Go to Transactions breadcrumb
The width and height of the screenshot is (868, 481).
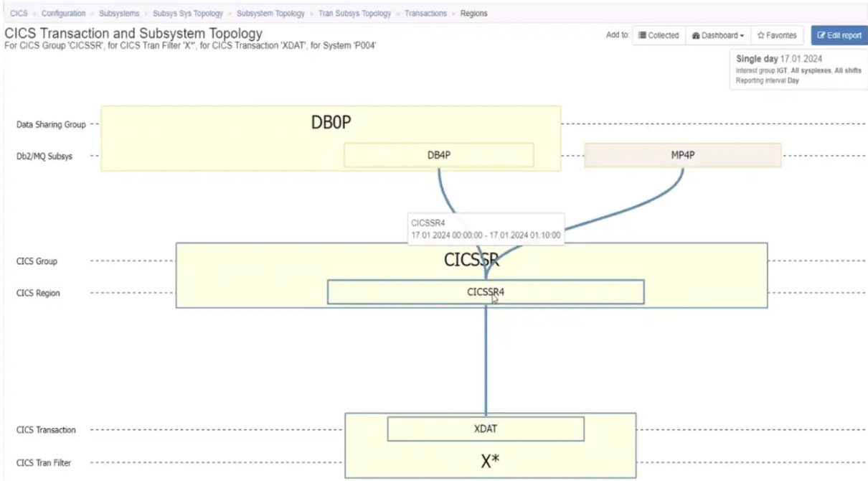pyautogui.click(x=425, y=14)
